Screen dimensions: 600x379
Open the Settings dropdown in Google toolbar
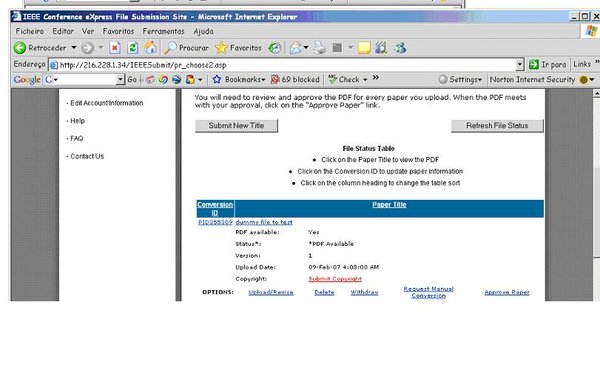460,80
